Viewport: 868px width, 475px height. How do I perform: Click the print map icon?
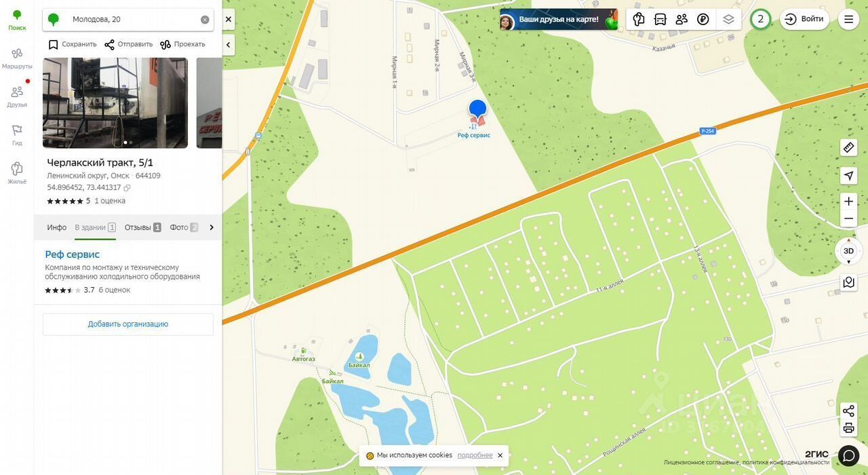point(848,428)
